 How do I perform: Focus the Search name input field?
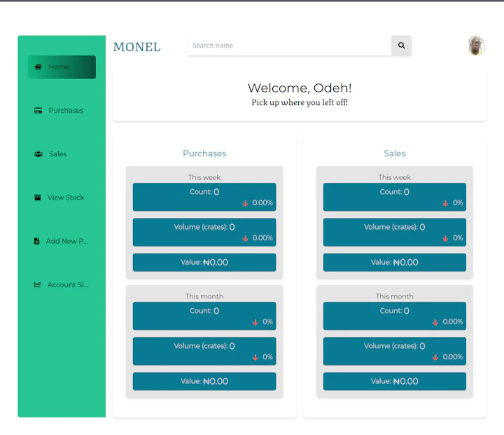point(288,46)
